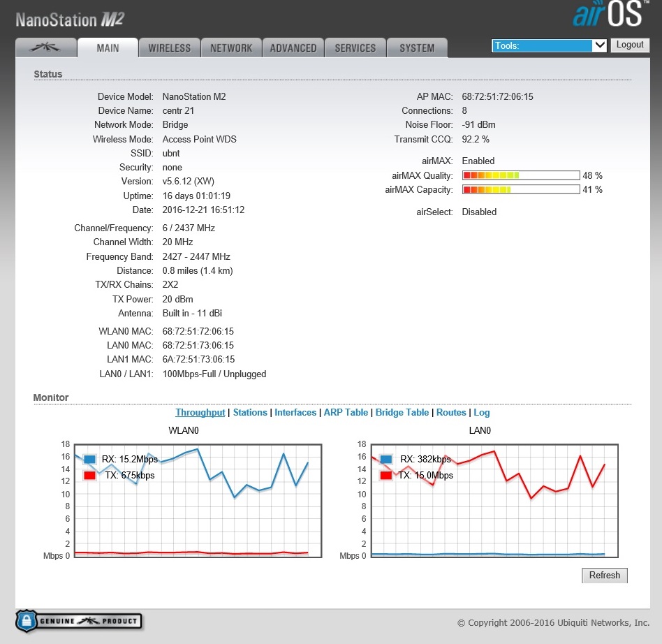Click the "TX: 15.0Mbps" LAN0 legend text

point(425,475)
